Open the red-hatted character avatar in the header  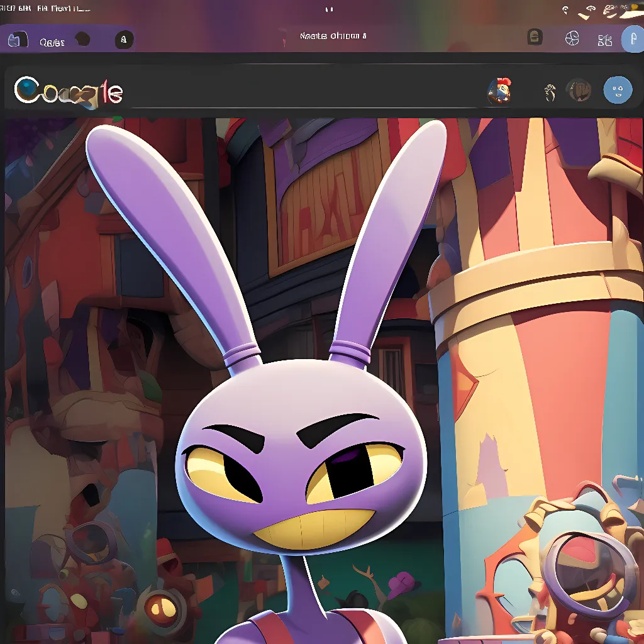499,91
